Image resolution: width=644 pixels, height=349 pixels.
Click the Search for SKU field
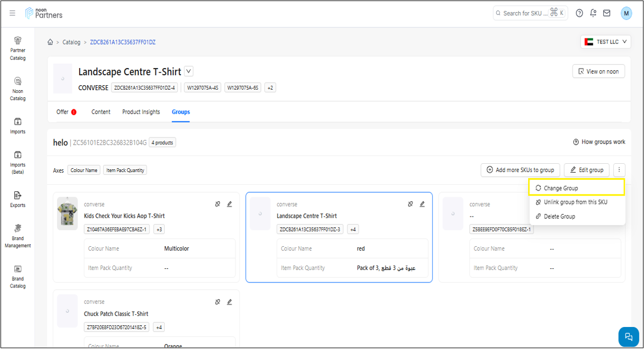[x=525, y=13]
